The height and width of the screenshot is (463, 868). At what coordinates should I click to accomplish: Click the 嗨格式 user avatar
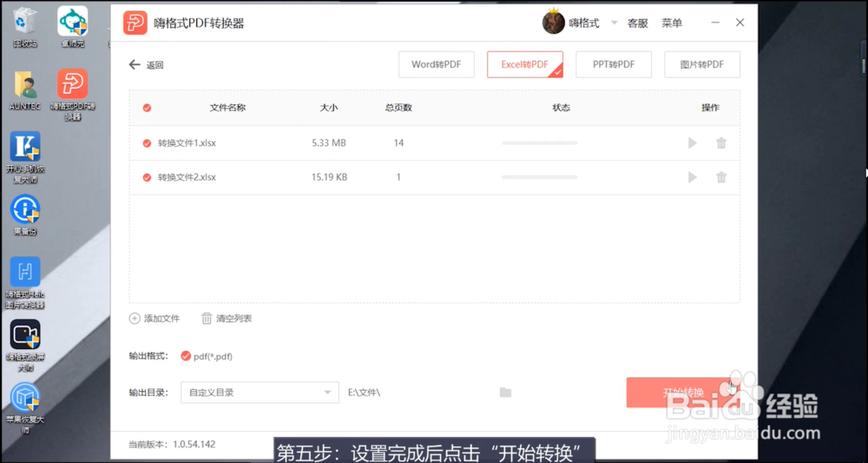(x=553, y=23)
